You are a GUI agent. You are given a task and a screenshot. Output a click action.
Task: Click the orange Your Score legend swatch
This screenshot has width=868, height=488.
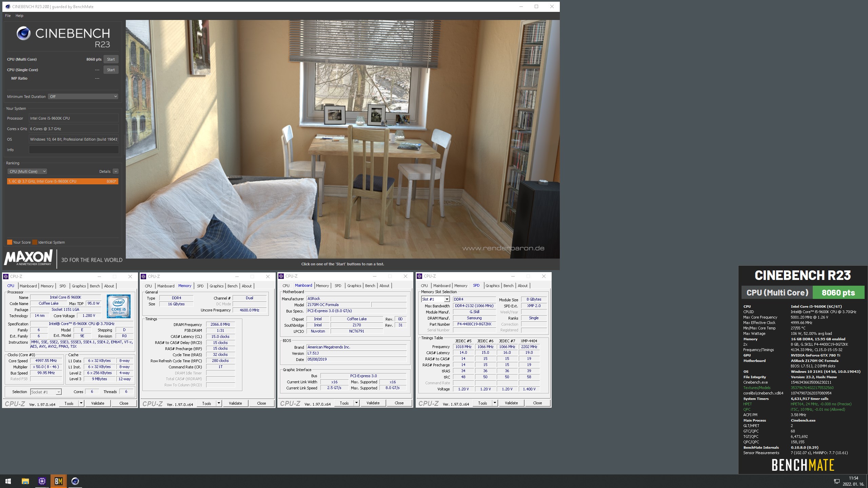[9, 242]
